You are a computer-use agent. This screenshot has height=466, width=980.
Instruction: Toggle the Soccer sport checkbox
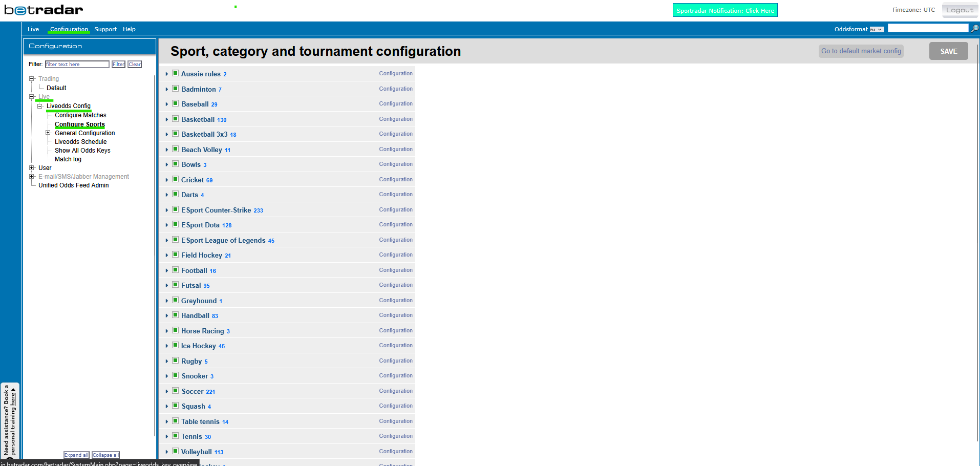(175, 391)
